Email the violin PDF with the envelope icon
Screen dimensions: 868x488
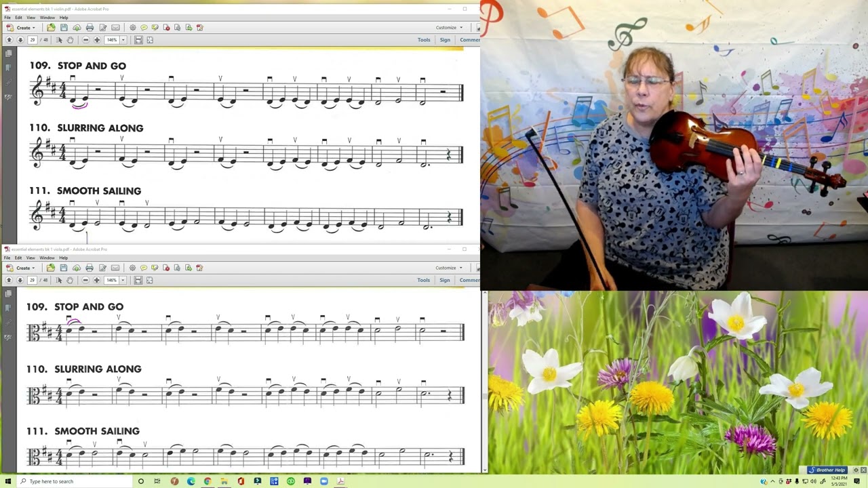(x=115, y=28)
